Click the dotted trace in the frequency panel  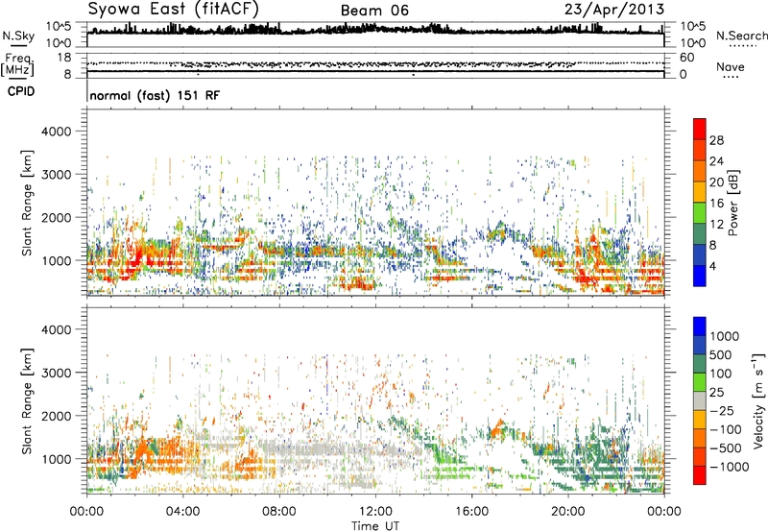375,63
